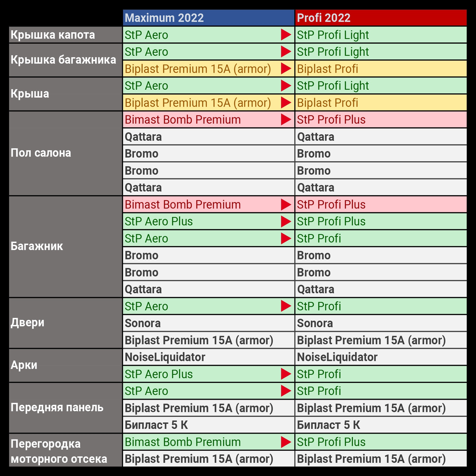Click the Крышка багажника row label
This screenshot has height=476, width=476.
coord(63,60)
